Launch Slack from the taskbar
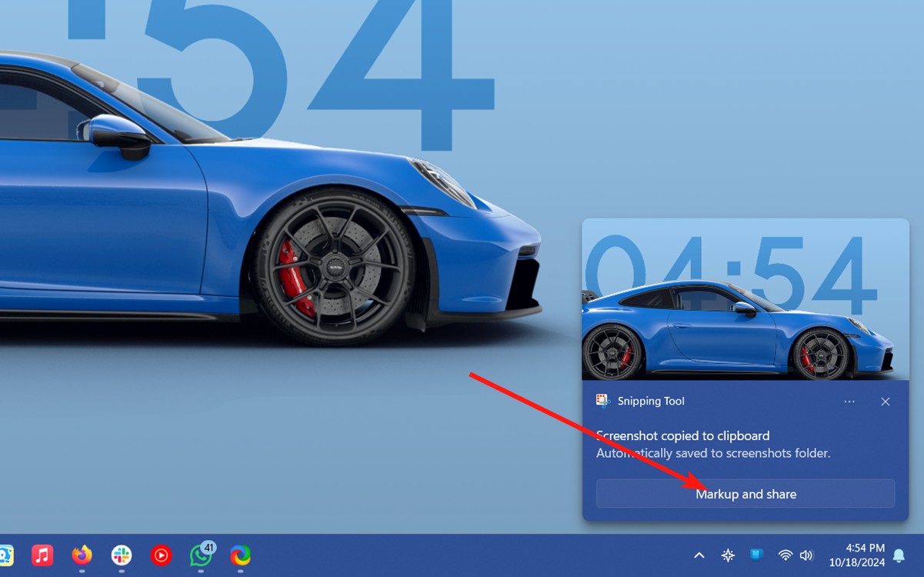Viewport: 924px width, 577px height. pyautogui.click(x=120, y=555)
